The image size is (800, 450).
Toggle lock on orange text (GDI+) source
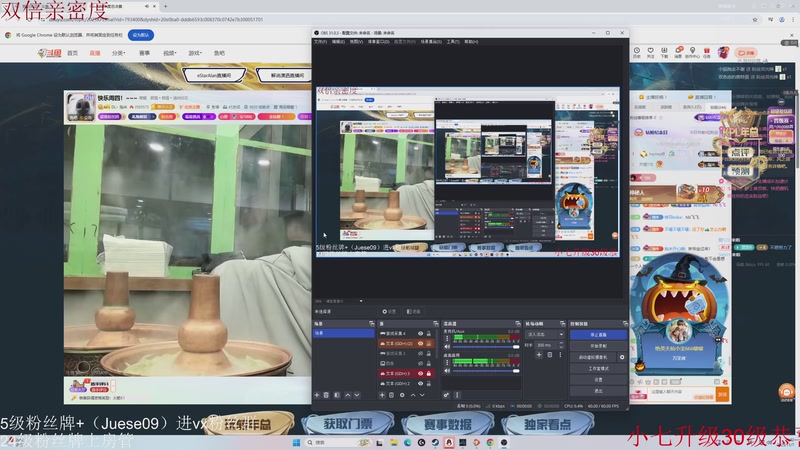click(x=429, y=343)
